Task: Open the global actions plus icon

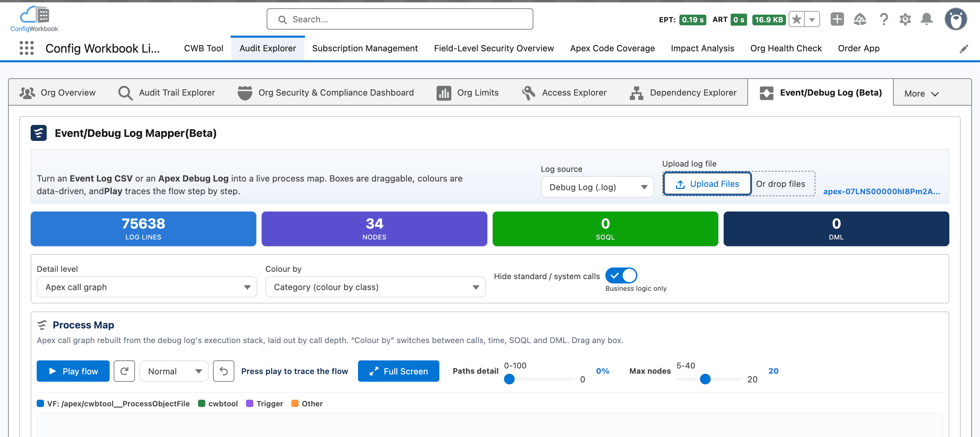Action: pyautogui.click(x=837, y=19)
